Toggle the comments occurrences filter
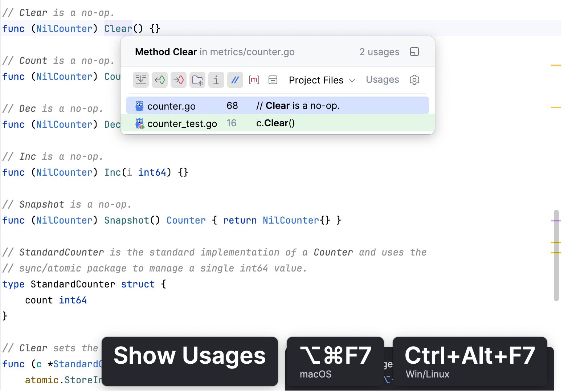This screenshot has height=392, width=564. tap(235, 80)
